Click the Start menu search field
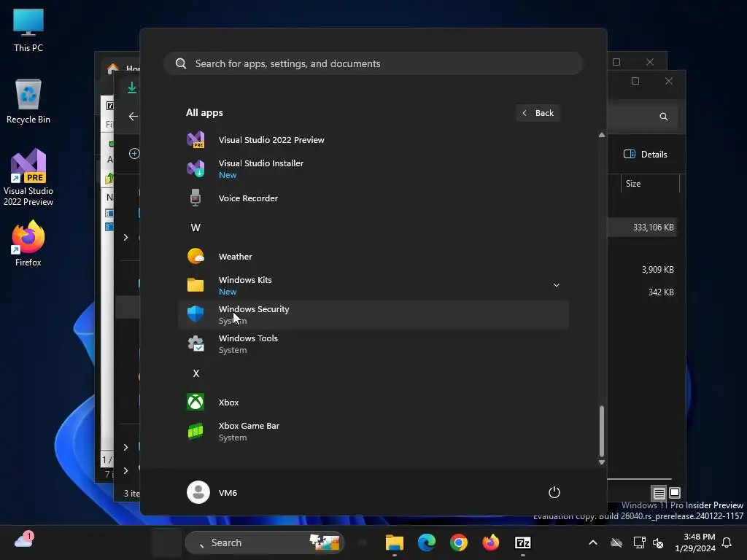Screen dimensions: 747x560 373,64
